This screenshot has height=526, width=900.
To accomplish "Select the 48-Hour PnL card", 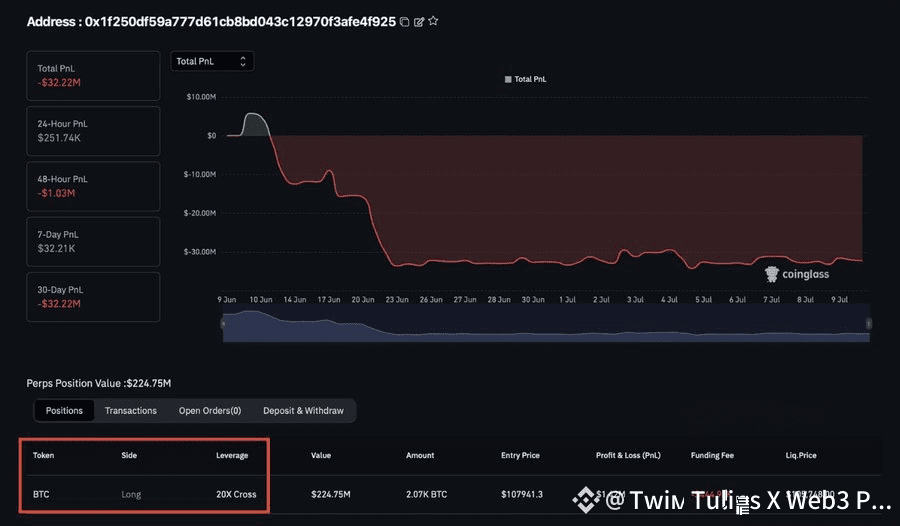I will pos(93,186).
